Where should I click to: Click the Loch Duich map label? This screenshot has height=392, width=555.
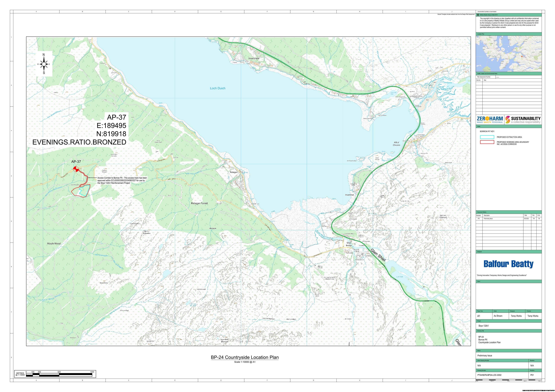(218, 88)
